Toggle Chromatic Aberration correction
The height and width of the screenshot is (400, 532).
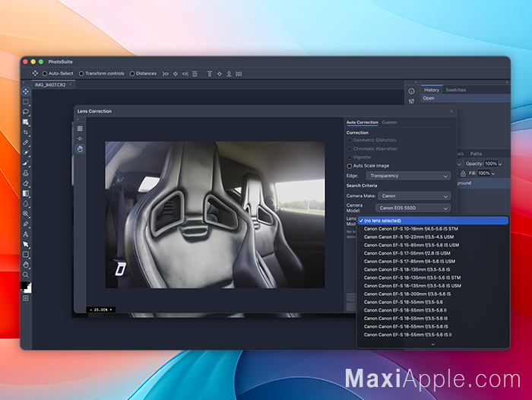(x=349, y=149)
